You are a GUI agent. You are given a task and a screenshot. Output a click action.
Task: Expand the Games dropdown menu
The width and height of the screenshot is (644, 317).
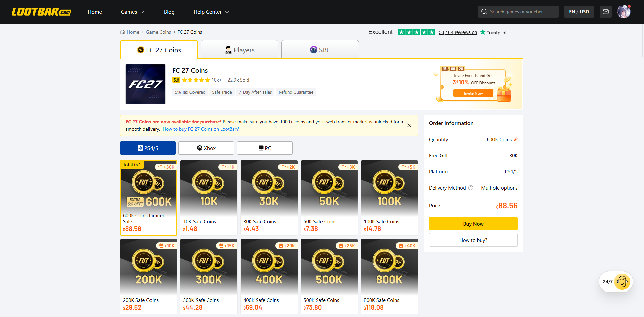pyautogui.click(x=132, y=12)
